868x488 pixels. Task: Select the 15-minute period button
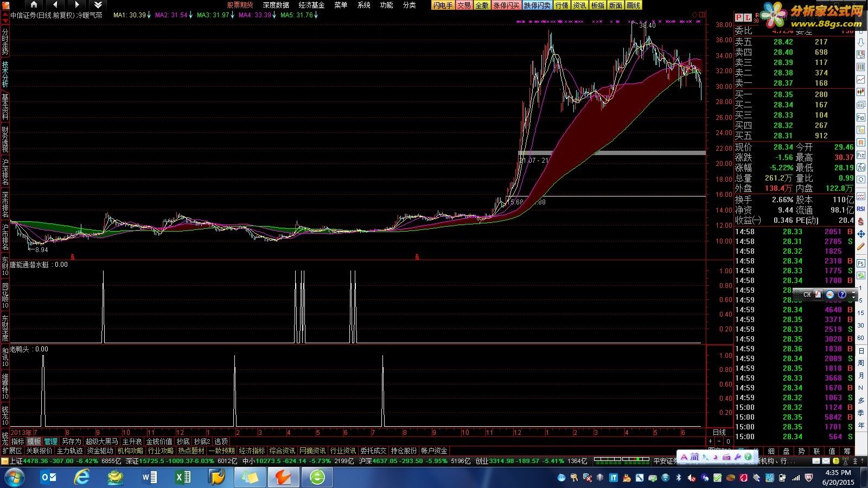(861, 313)
